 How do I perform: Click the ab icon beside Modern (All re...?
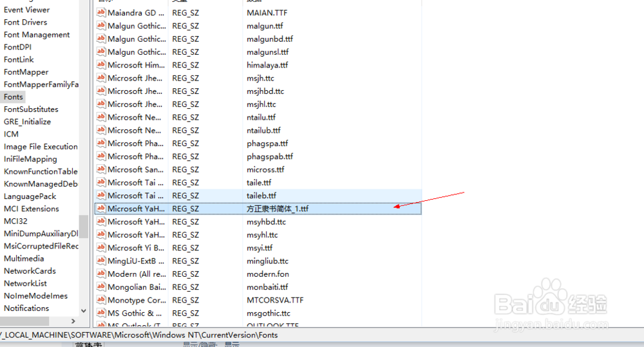[101, 274]
